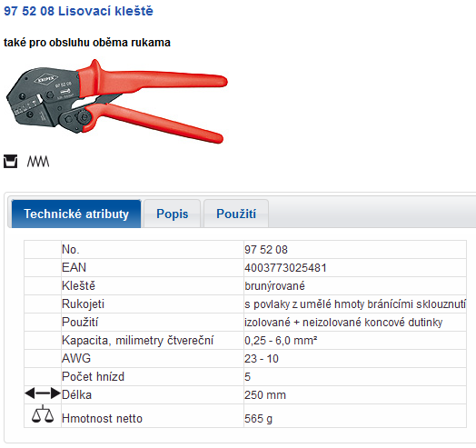The image size is (476, 448).
Task: Click the box packaging icon below image
Action: [10, 161]
